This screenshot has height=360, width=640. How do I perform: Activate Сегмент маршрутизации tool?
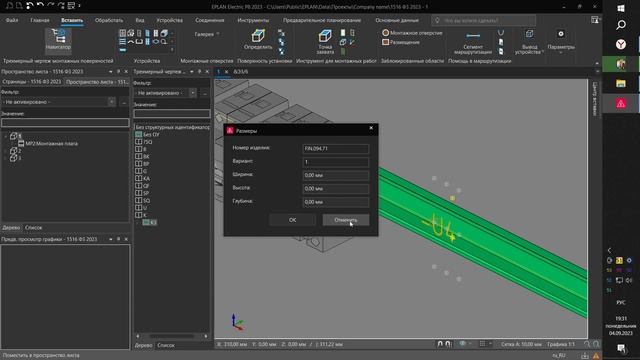(473, 43)
